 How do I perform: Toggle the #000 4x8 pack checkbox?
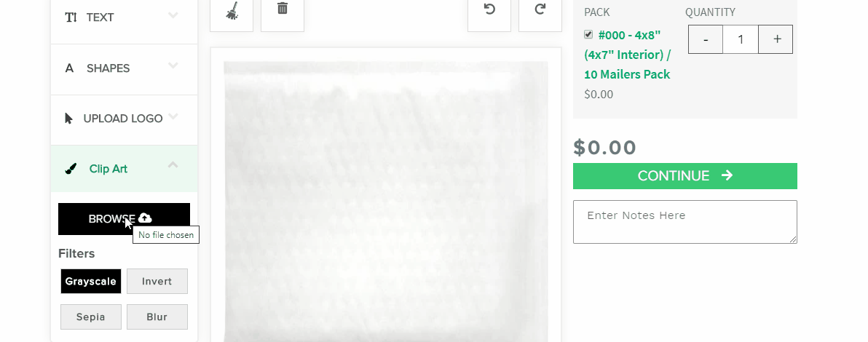coord(588,34)
